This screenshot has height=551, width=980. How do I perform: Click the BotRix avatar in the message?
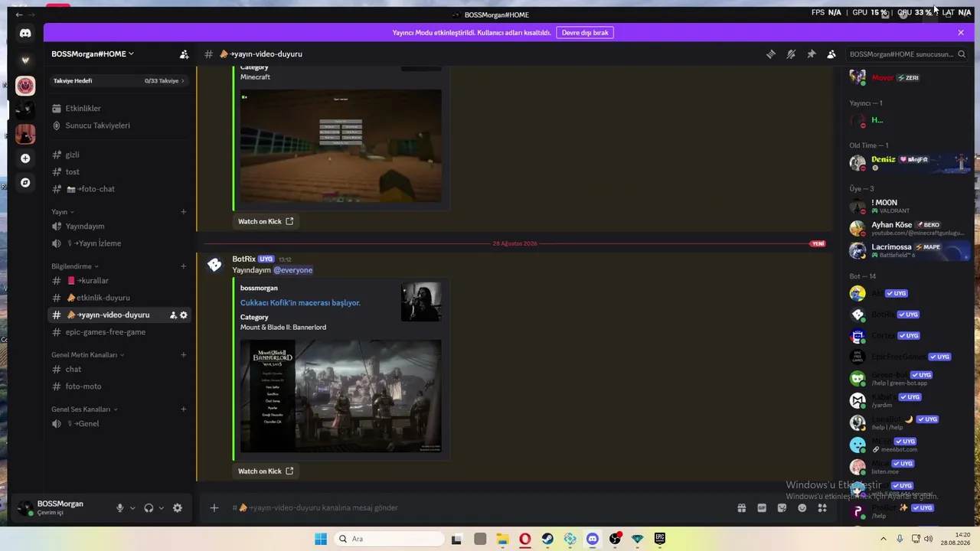[x=214, y=265]
